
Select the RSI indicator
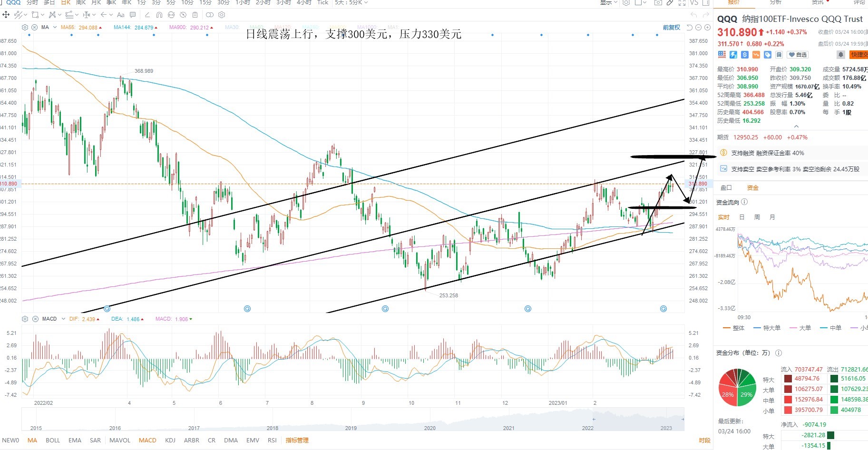click(x=272, y=440)
